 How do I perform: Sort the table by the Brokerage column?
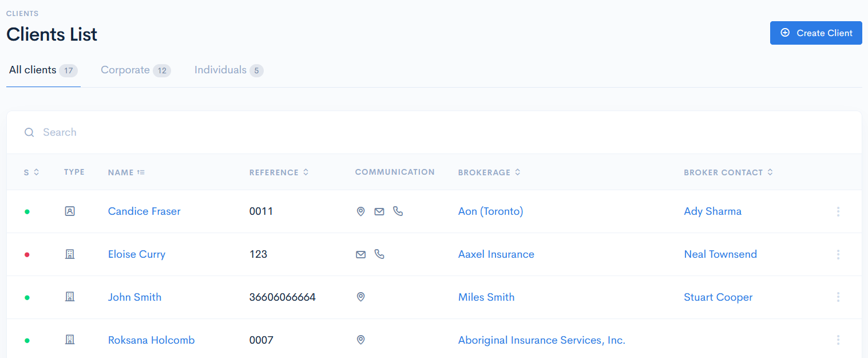coord(489,172)
